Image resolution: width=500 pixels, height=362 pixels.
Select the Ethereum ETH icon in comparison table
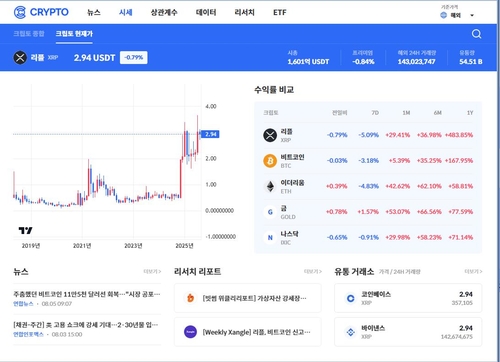tap(270, 186)
